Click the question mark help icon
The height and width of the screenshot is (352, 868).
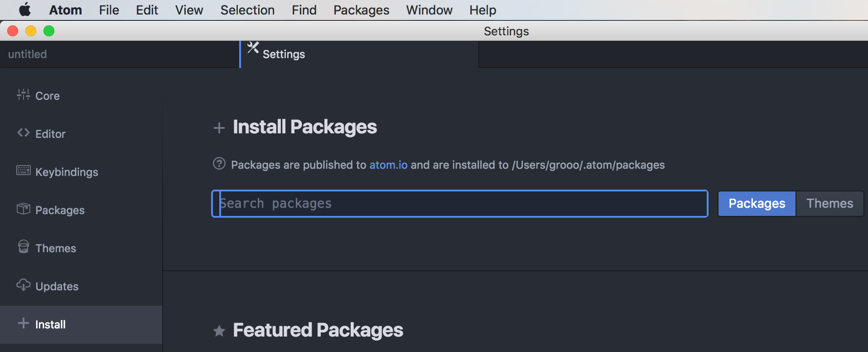coord(219,163)
